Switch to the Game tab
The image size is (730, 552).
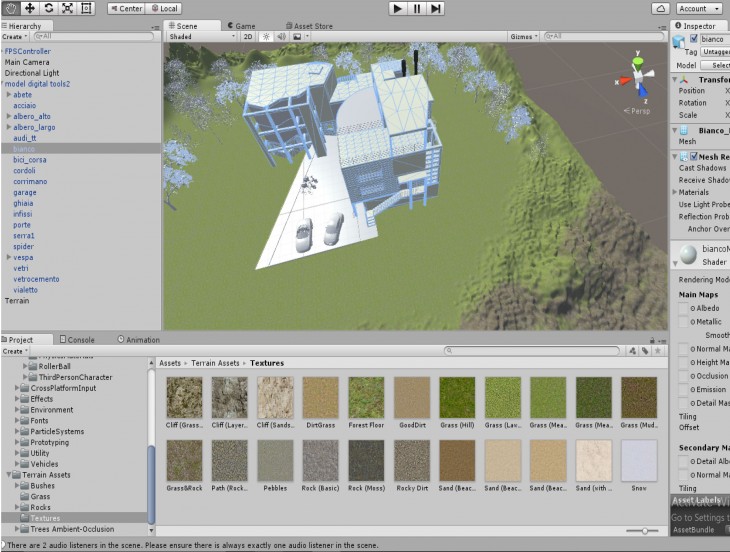pos(243,26)
